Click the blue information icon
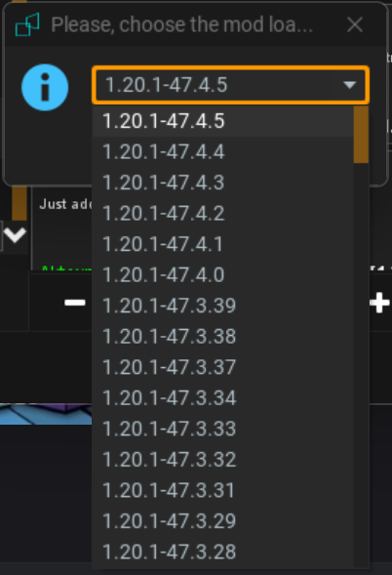The height and width of the screenshot is (575, 392). pyautogui.click(x=45, y=87)
